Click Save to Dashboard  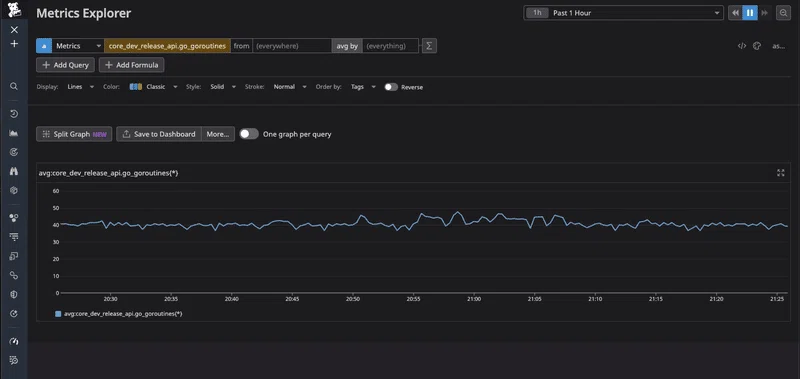[x=159, y=134]
